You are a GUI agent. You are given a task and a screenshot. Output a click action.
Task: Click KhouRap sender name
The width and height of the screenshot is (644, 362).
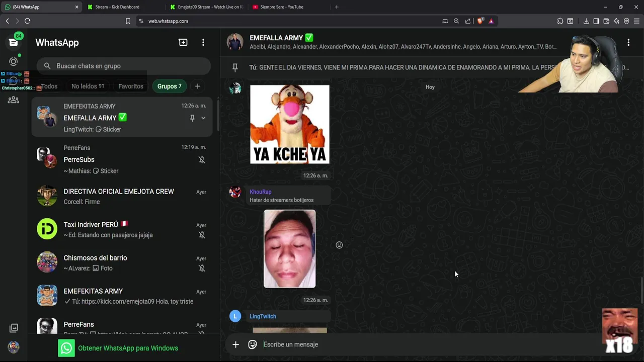[261, 192]
